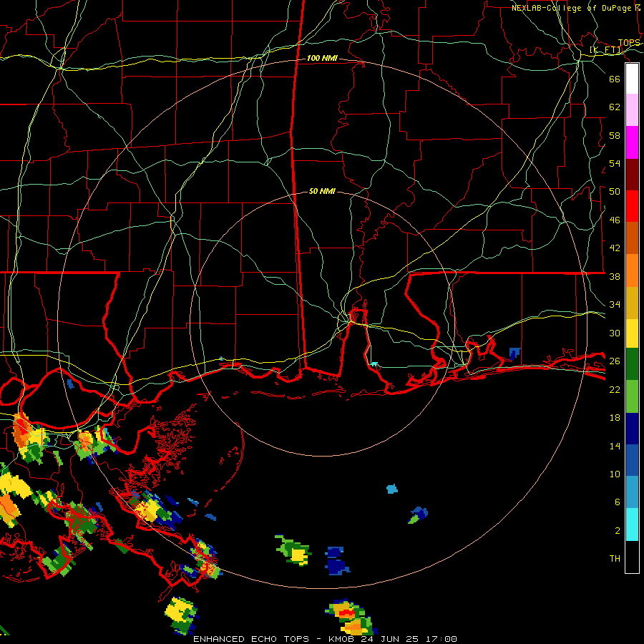Click legend value 30

pyautogui.click(x=615, y=333)
